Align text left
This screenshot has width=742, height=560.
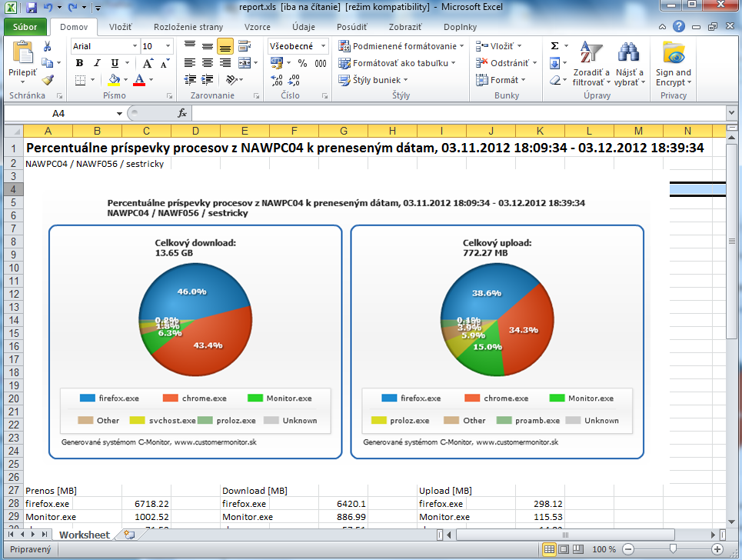[190, 62]
